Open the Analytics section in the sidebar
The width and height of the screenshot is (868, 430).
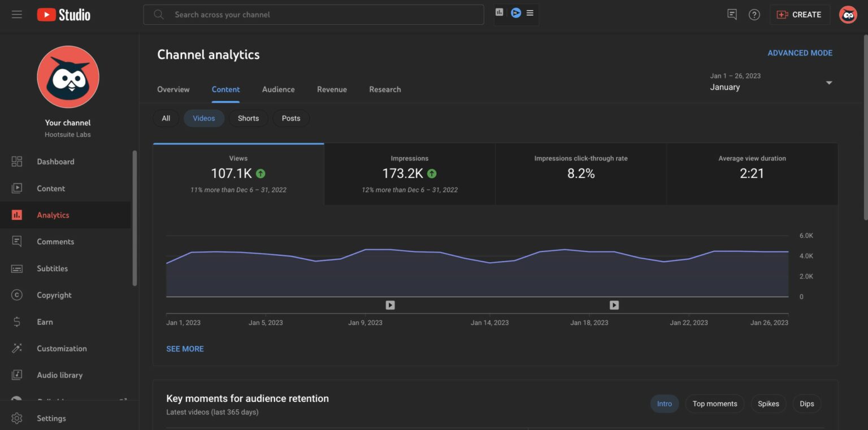coord(53,215)
